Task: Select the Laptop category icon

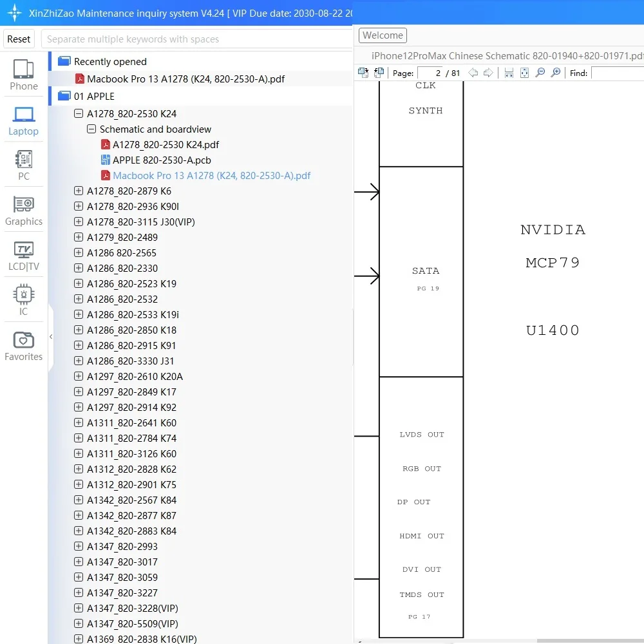Action: 23,115
